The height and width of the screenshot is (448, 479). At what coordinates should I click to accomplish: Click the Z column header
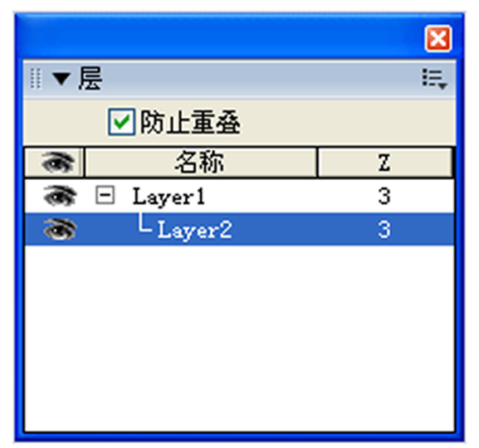click(385, 163)
